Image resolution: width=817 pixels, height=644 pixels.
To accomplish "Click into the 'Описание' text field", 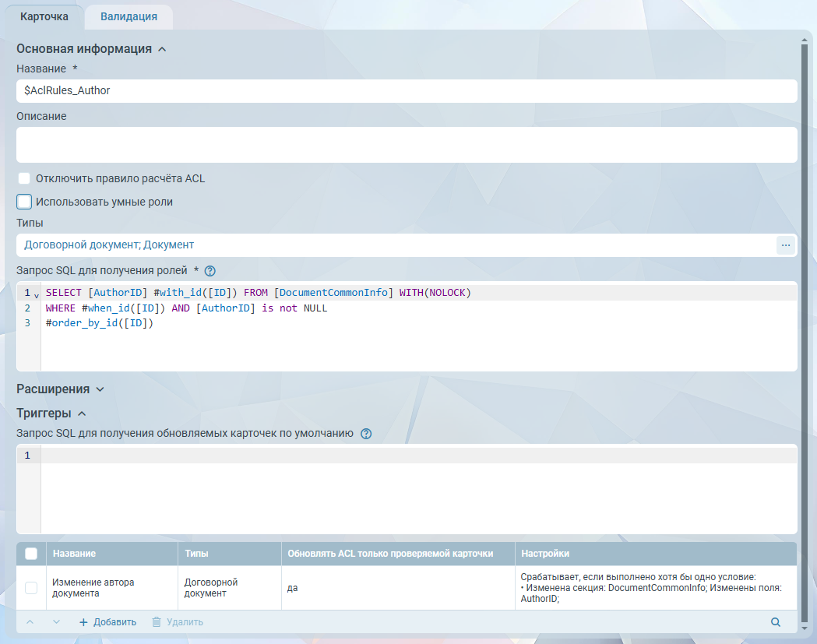I will (407, 145).
